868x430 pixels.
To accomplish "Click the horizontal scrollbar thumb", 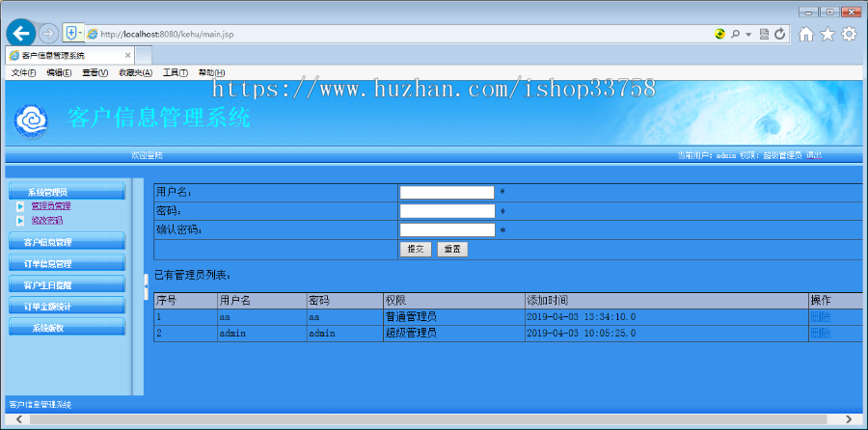I will pyautogui.click(x=428, y=419).
